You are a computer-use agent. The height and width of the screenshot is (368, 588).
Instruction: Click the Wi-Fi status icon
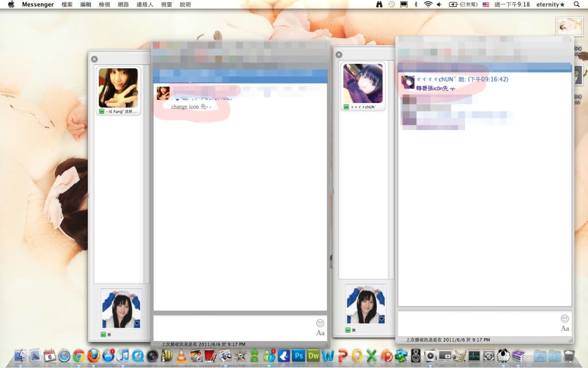pos(428,5)
